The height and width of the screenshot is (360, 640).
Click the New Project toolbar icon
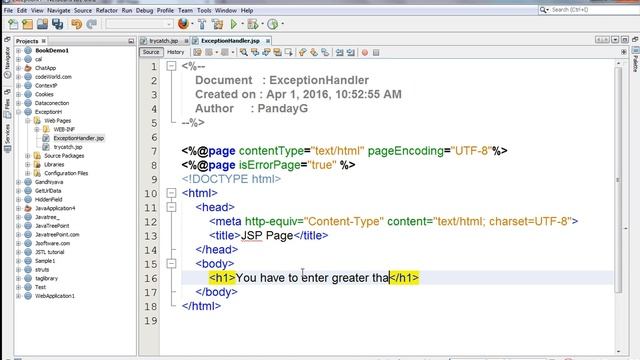point(27,24)
